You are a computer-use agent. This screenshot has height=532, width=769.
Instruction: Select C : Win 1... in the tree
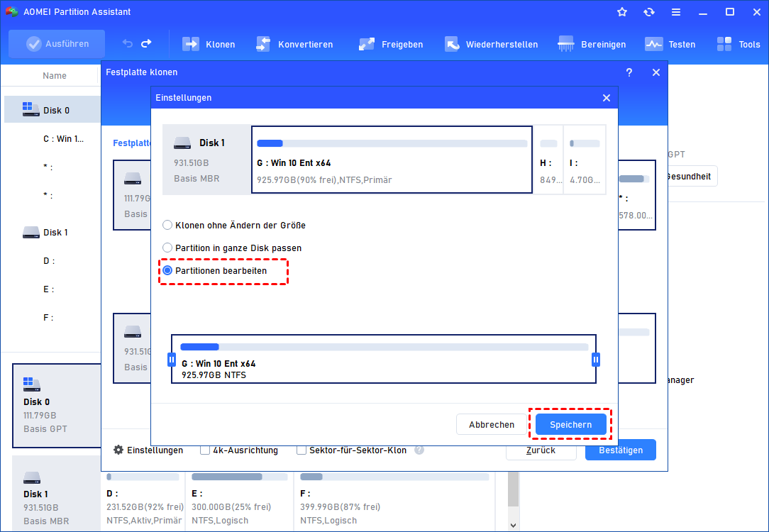[62, 139]
